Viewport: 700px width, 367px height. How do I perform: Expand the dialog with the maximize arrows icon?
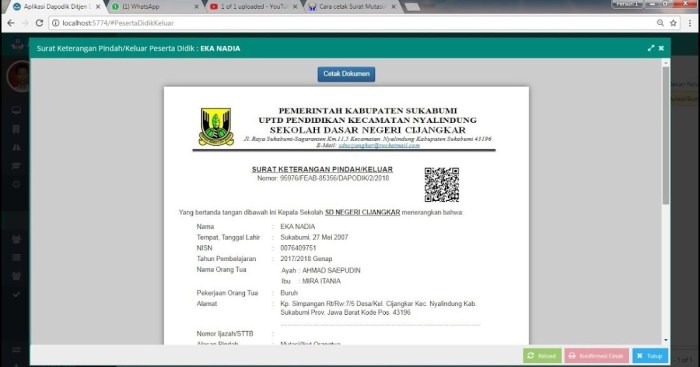pos(651,48)
